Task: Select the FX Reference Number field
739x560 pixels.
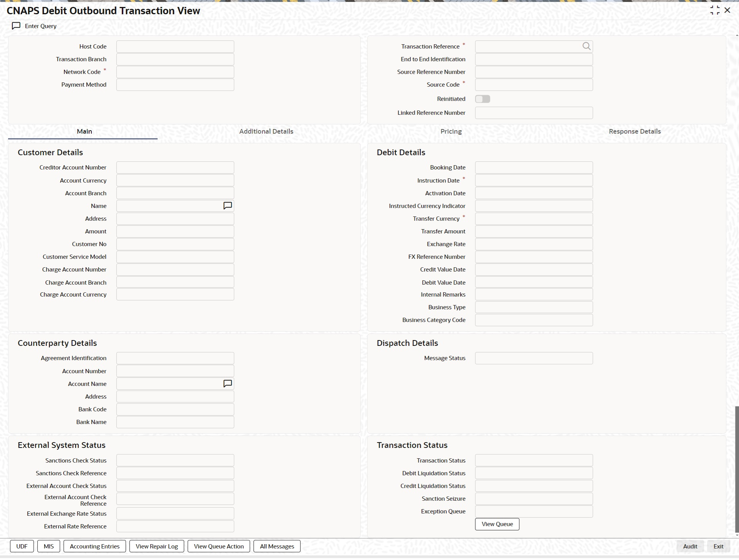Action: point(534,257)
